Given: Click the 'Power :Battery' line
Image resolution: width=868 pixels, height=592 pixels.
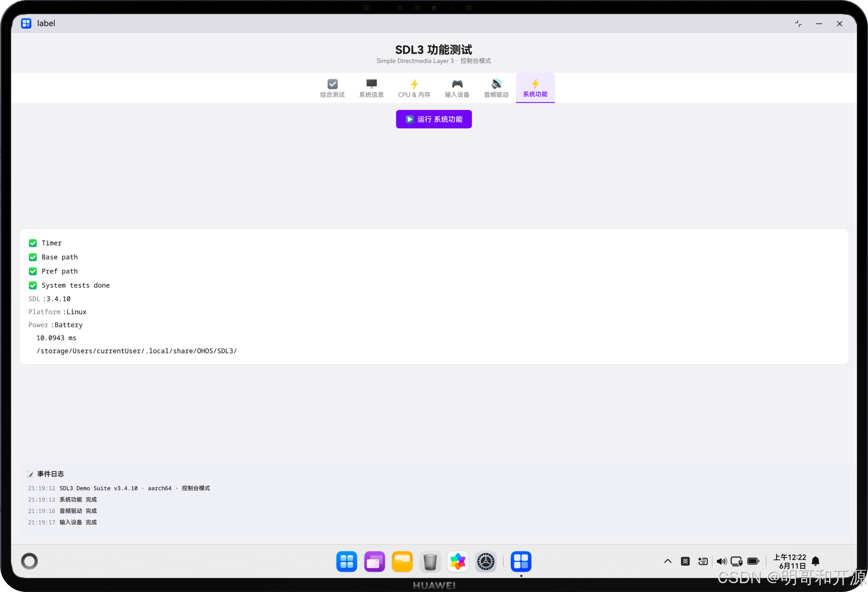Looking at the screenshot, I should tap(55, 325).
